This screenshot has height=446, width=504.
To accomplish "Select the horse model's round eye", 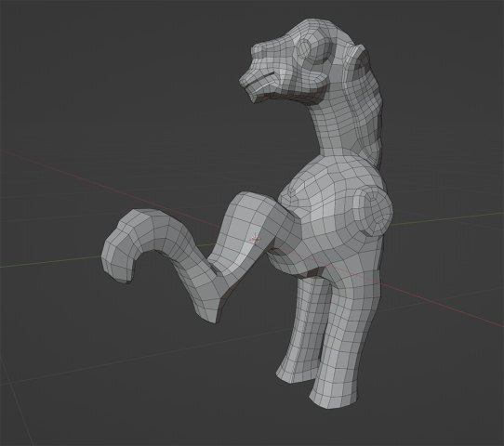I will coord(303,50).
